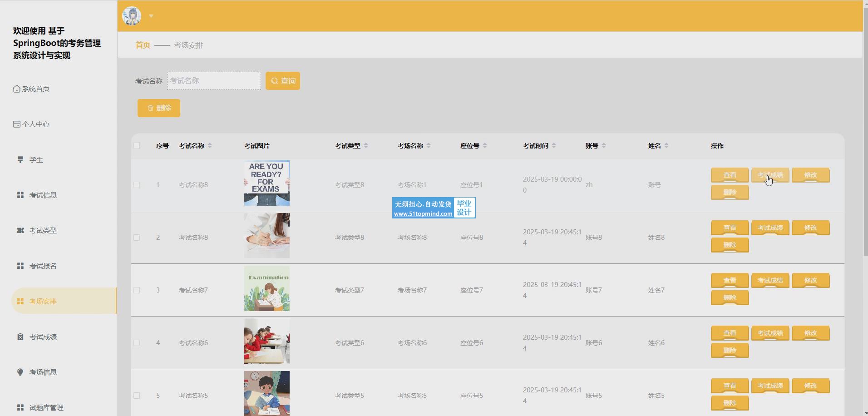Viewport: 868px width, 416px height.
Task: Click the card icon beside 个人中心
Action: [x=17, y=124]
